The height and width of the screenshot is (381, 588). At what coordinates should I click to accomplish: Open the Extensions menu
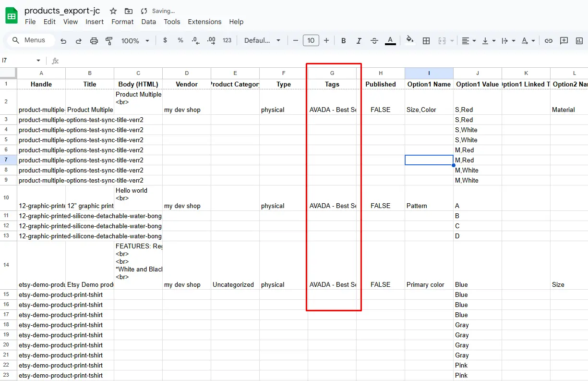(204, 22)
